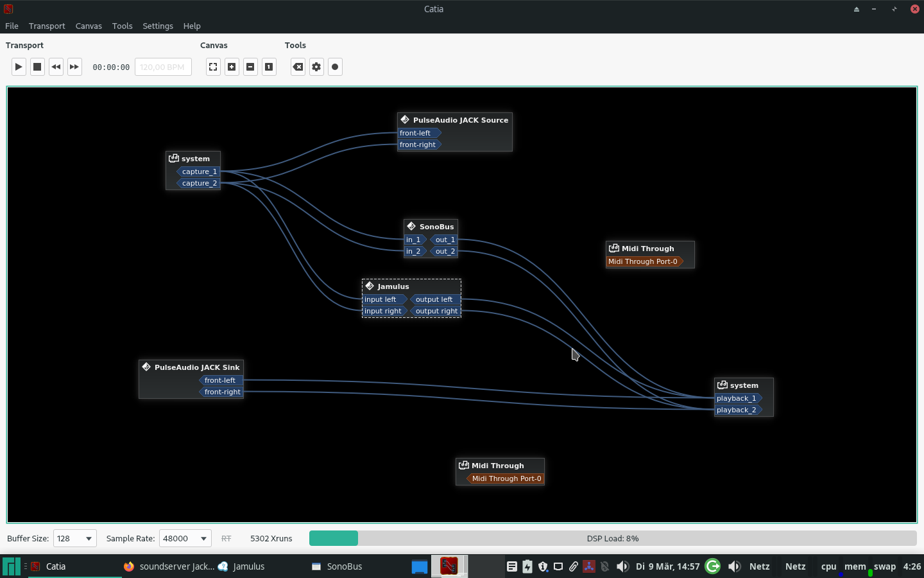Zoom out the canvas
This screenshot has height=578, width=924.
click(x=250, y=67)
